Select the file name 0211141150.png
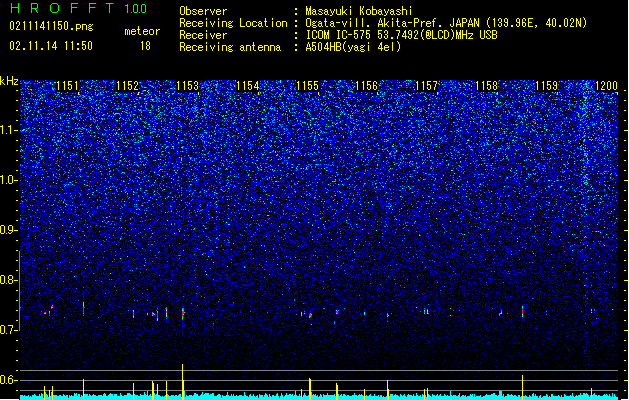 point(51,26)
